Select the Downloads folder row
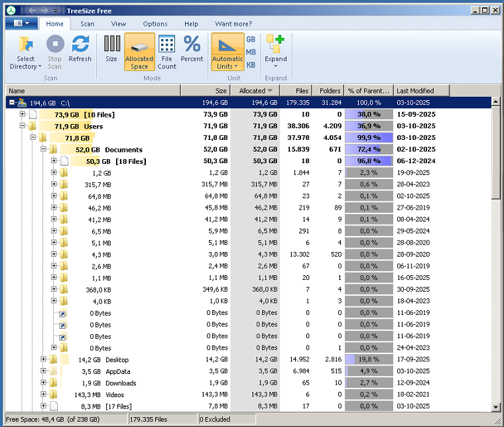 pos(121,383)
